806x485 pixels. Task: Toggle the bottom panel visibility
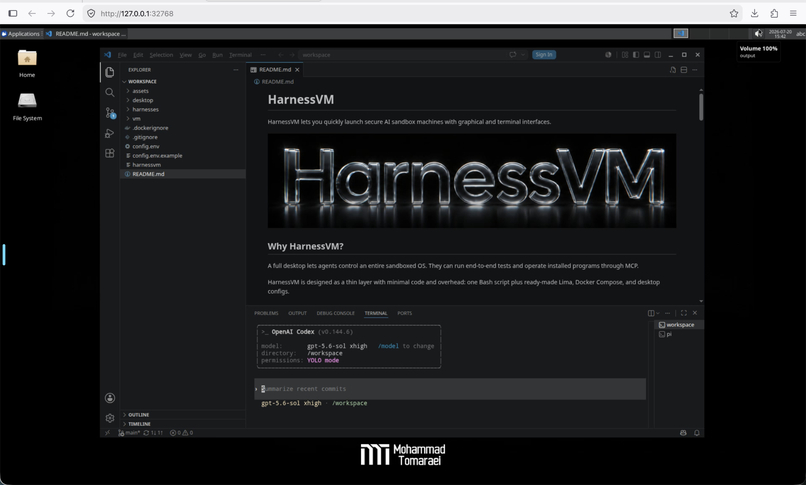click(x=647, y=54)
